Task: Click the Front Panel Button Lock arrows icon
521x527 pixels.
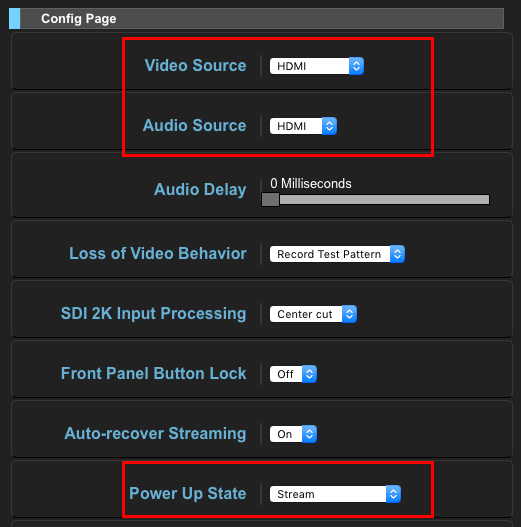Action: (309, 374)
